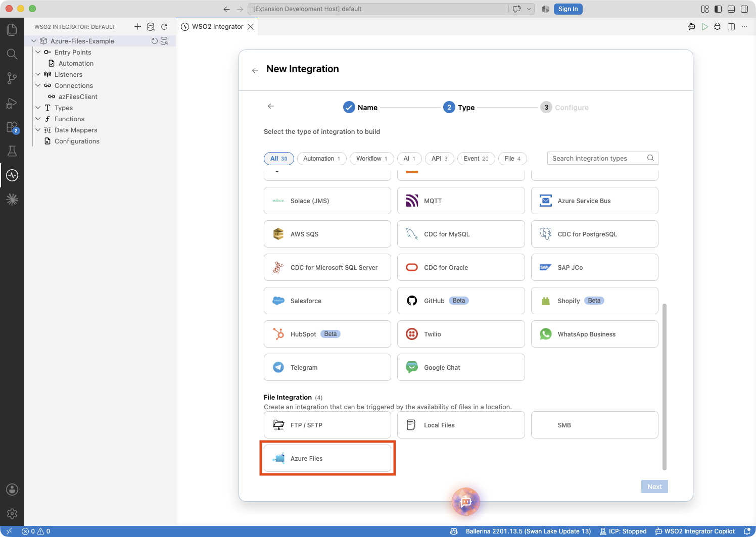The image size is (756, 537).
Task: Click the Next button
Action: coord(654,486)
